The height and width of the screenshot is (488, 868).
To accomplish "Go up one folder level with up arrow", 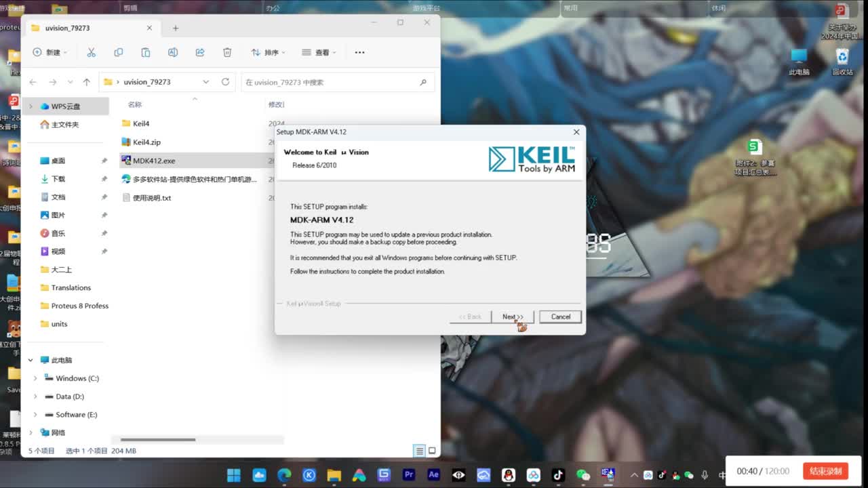I will click(x=86, y=82).
